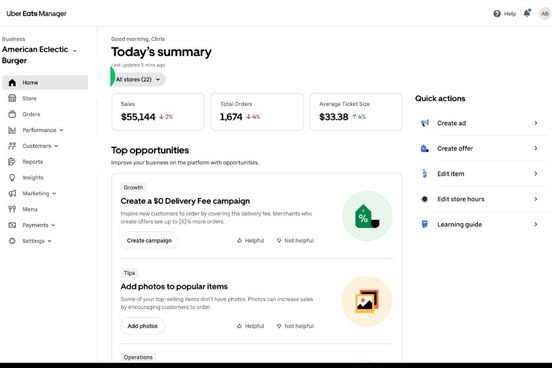Open the American Eclectic Burger business switcher
This screenshot has width=552, height=368.
coord(39,55)
